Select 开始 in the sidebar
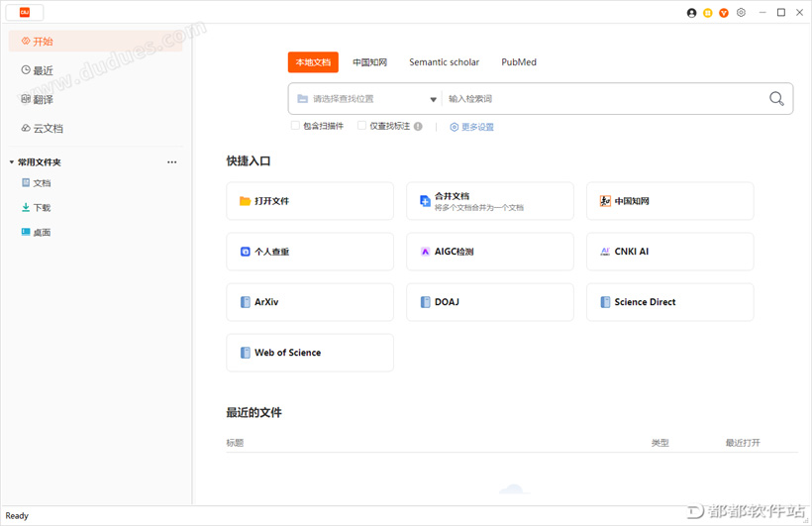This screenshot has width=812, height=526. click(x=95, y=41)
